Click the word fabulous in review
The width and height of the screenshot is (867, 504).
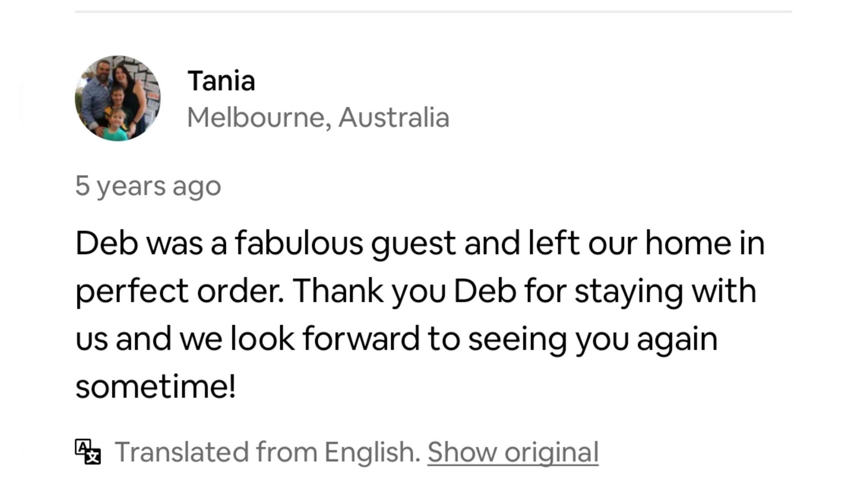pos(299,243)
